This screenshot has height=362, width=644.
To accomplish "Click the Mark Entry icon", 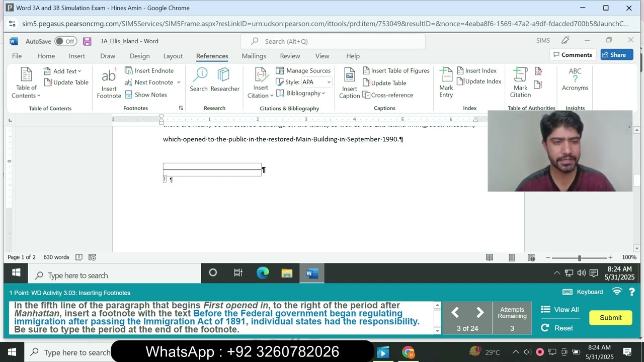I will tap(446, 83).
